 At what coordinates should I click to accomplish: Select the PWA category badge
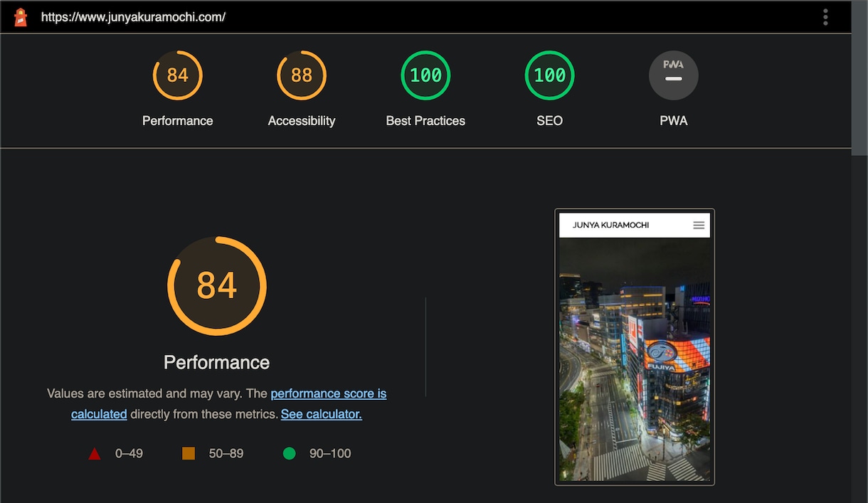point(673,75)
